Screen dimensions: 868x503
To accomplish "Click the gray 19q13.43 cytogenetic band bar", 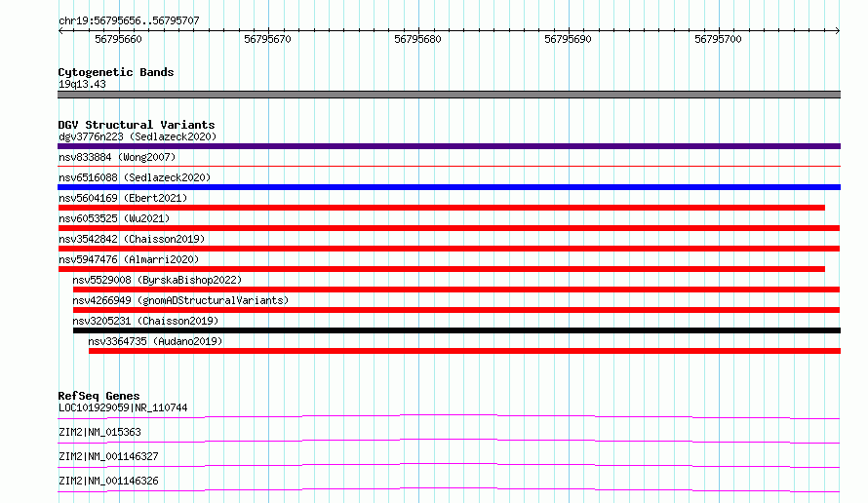I will [x=449, y=95].
